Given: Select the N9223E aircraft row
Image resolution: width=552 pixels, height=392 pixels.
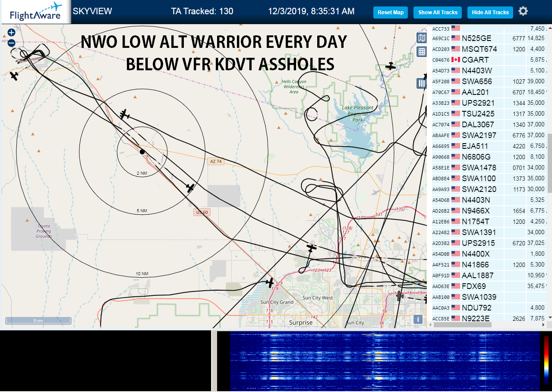Looking at the screenshot, I should point(489,318).
